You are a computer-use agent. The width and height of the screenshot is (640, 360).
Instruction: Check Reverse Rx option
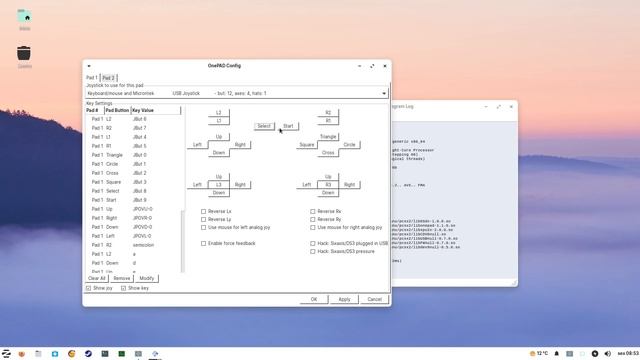[313, 211]
